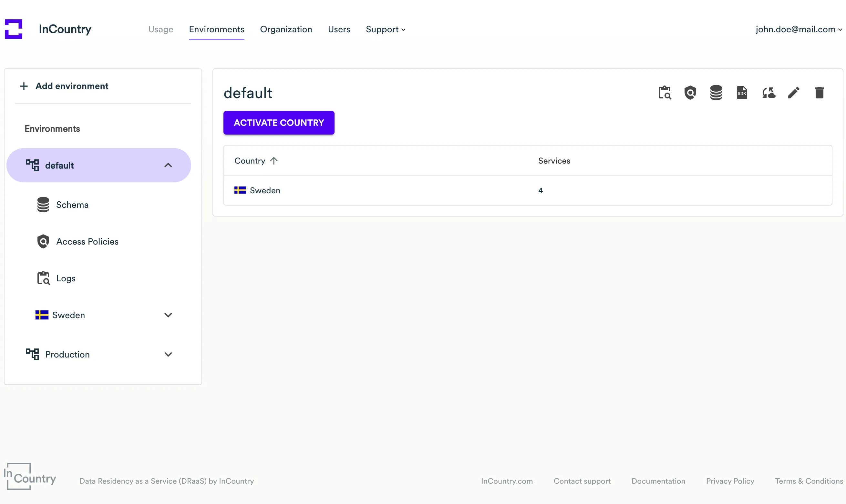Click the cloud sync icon

pos(768,93)
